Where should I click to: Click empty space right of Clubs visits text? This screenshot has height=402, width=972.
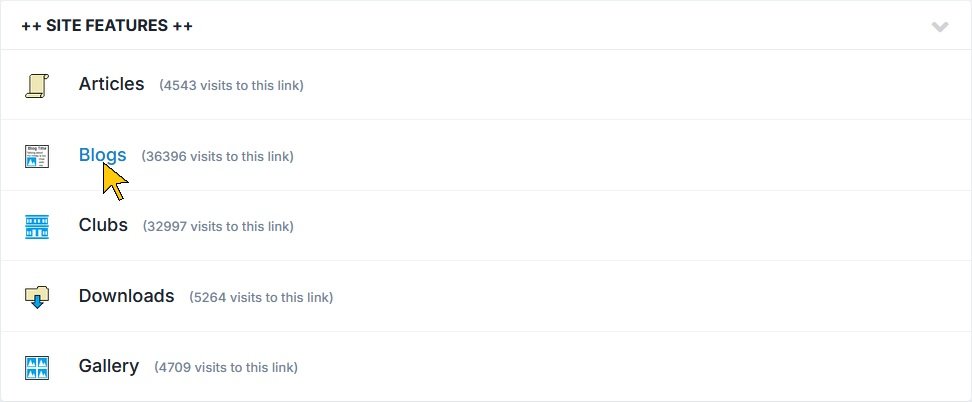[x=620, y=226]
